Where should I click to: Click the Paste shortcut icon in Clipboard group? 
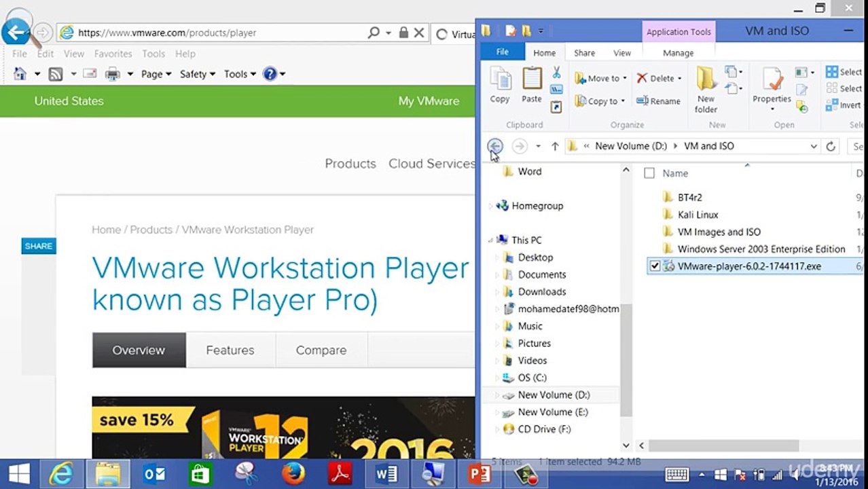556,107
